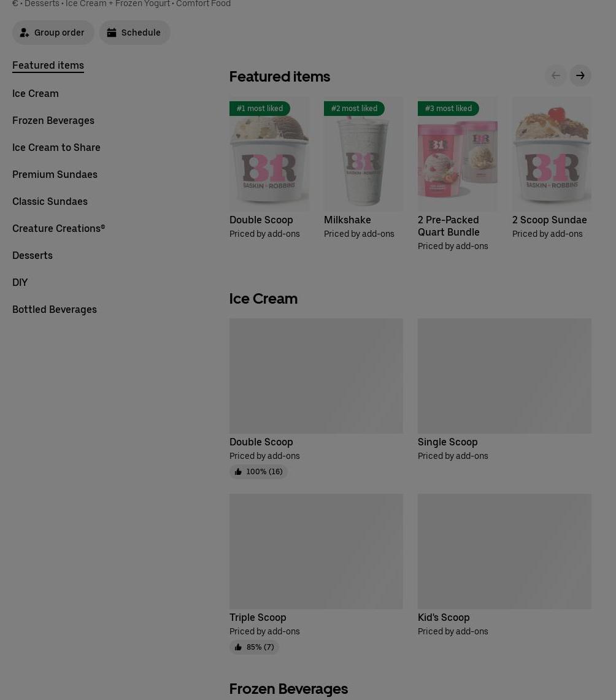Open the #2 most liked Milkshake image

[363, 153]
